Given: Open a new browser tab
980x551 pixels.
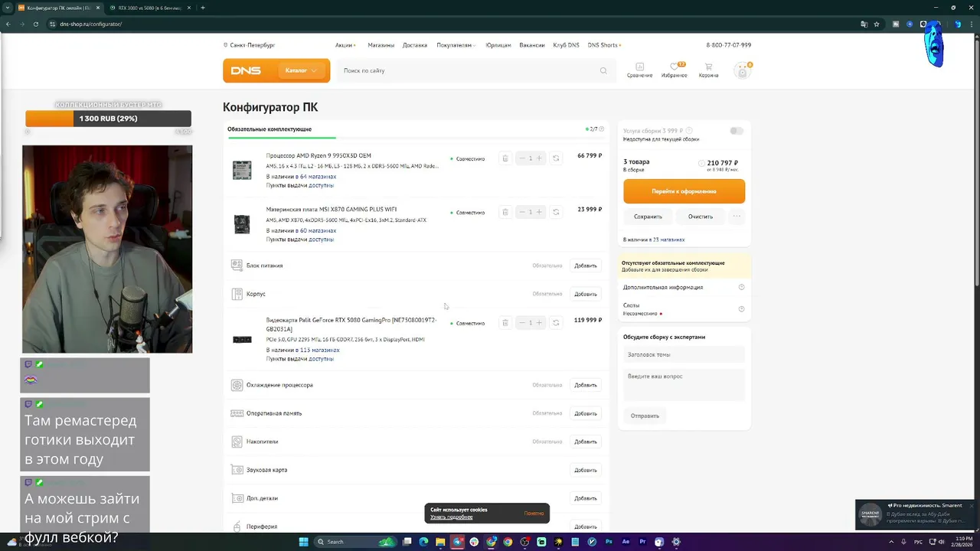Looking at the screenshot, I should coord(202,8).
